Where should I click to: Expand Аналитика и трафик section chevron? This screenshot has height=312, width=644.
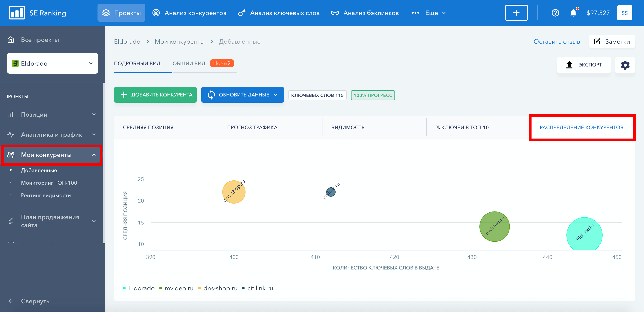click(x=94, y=135)
